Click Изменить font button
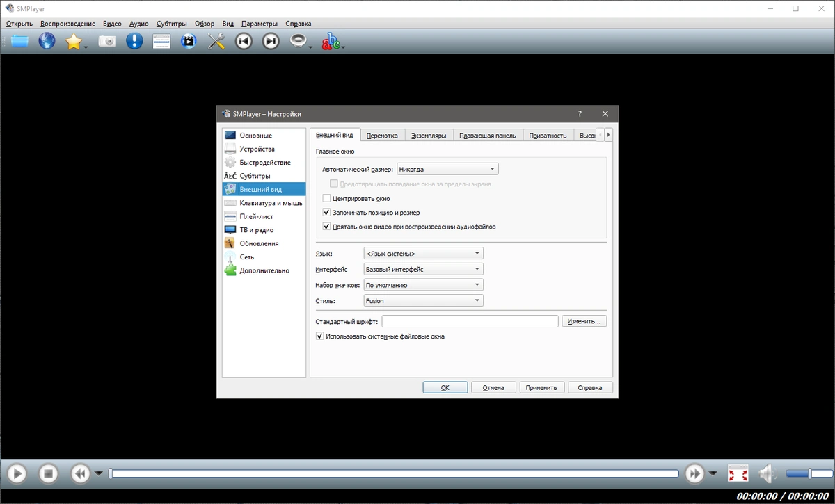Image resolution: width=835 pixels, height=504 pixels. pos(584,321)
